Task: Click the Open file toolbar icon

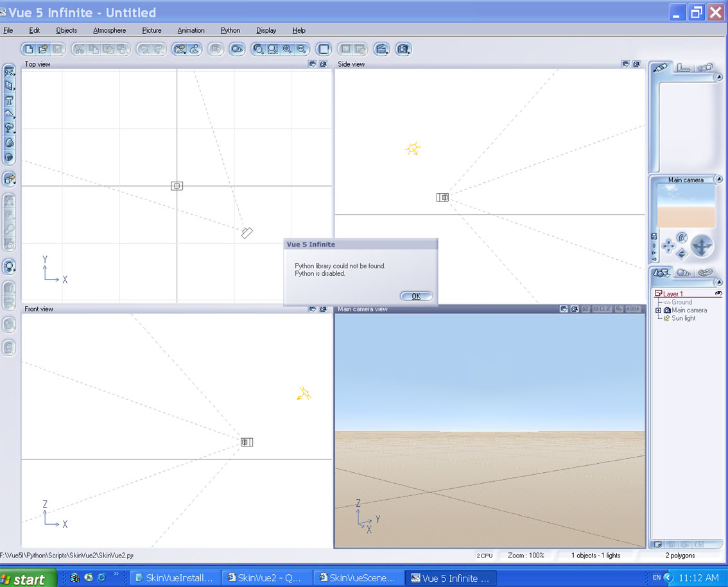Action: coord(43,49)
